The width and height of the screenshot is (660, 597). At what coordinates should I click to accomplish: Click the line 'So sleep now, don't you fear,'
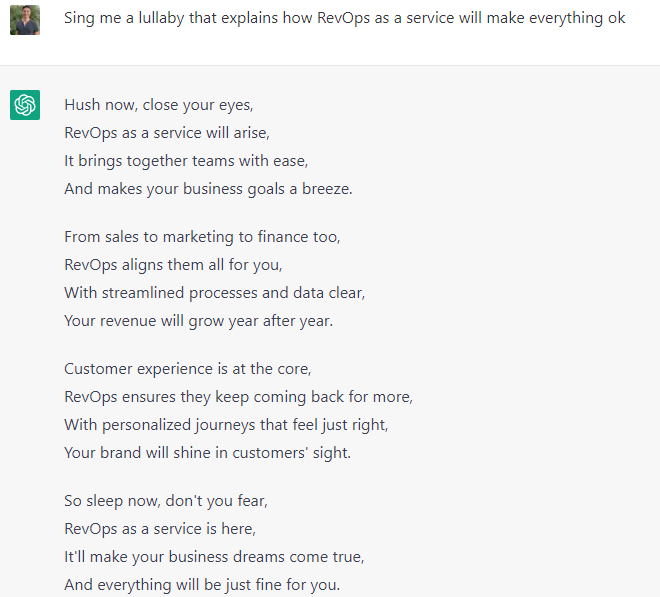(166, 500)
